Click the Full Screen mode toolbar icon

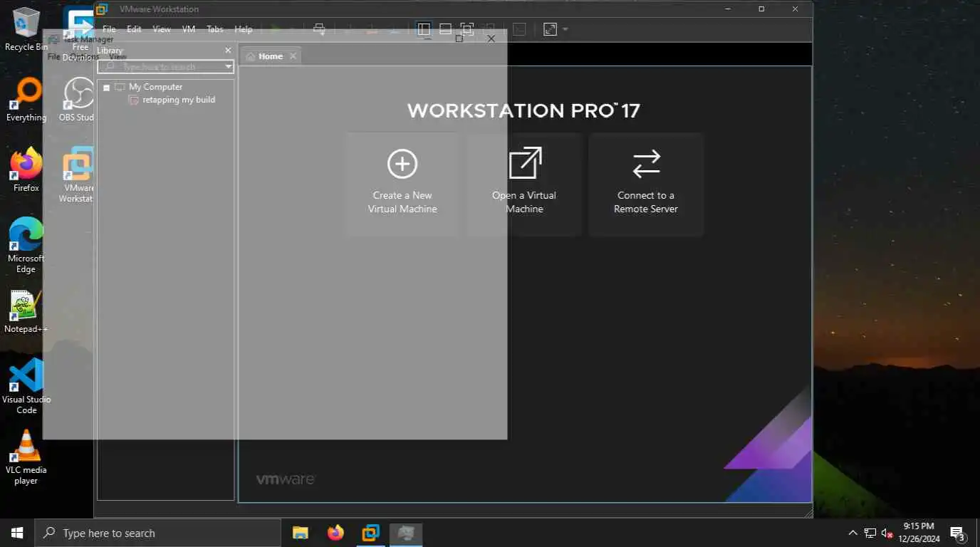[x=467, y=29]
